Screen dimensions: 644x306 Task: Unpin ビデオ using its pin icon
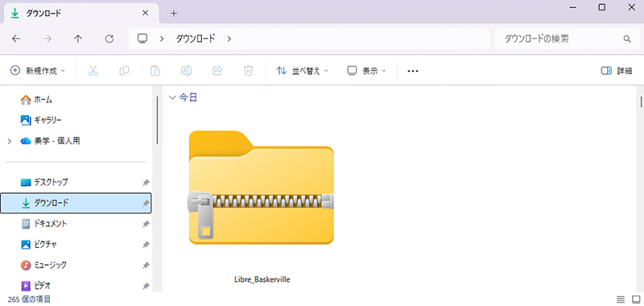point(146,285)
